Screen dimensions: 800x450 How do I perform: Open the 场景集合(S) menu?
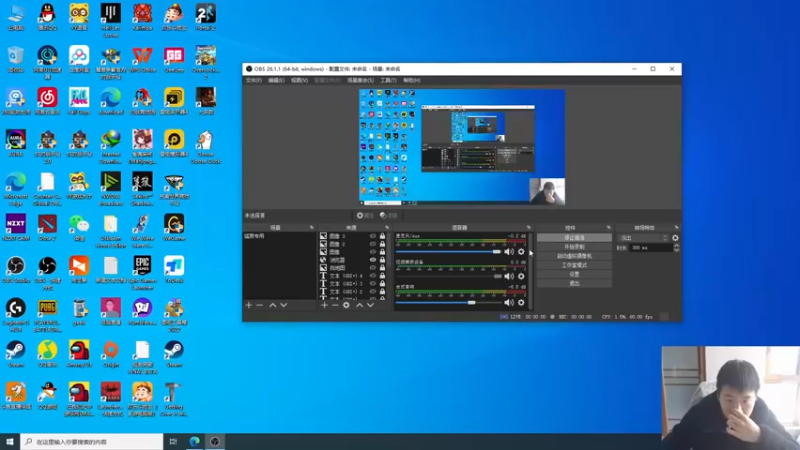360,81
